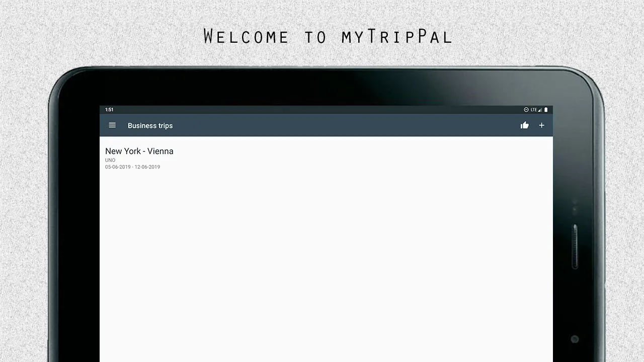644x362 pixels.
Task: Click the Business trips title
Action: 150,126
